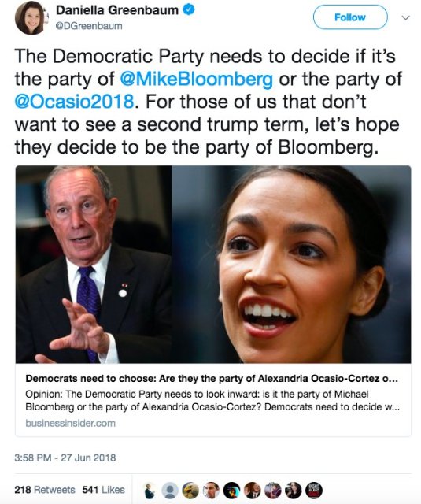Open the black and cyan liker avatar
421x504 pixels.
tap(231, 491)
